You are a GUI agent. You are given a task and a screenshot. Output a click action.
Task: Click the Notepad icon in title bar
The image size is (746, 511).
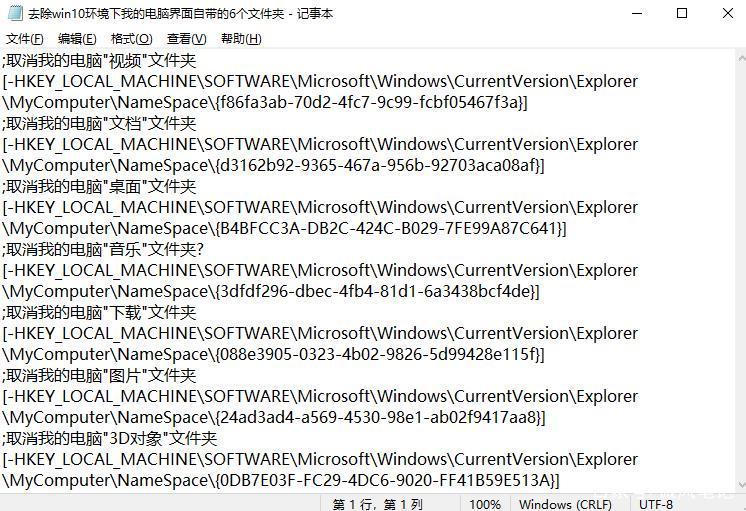(x=15, y=13)
